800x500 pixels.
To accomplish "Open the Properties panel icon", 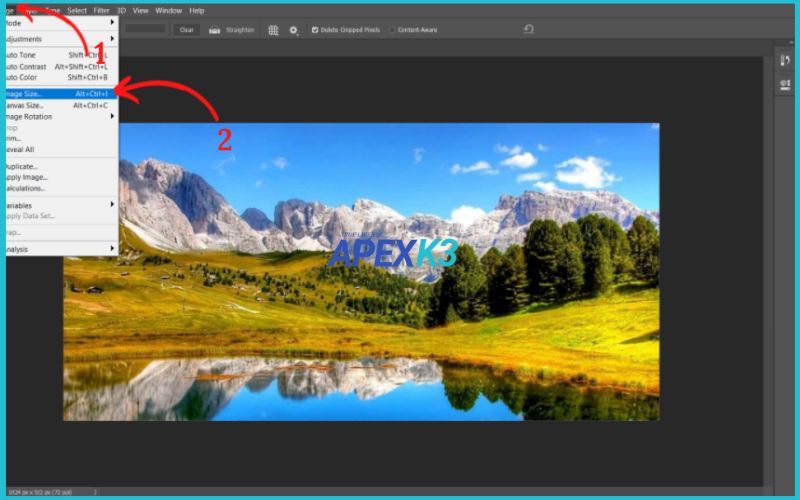I will (x=785, y=85).
